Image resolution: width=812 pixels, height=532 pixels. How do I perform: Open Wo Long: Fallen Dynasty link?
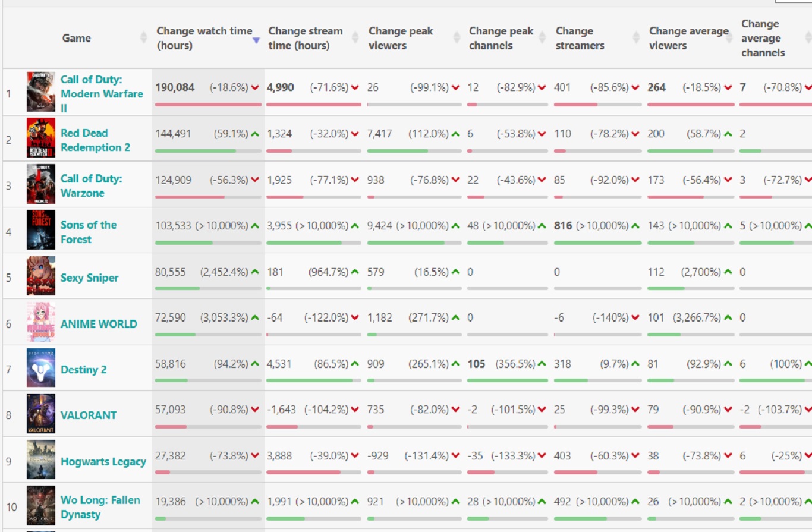(100, 507)
